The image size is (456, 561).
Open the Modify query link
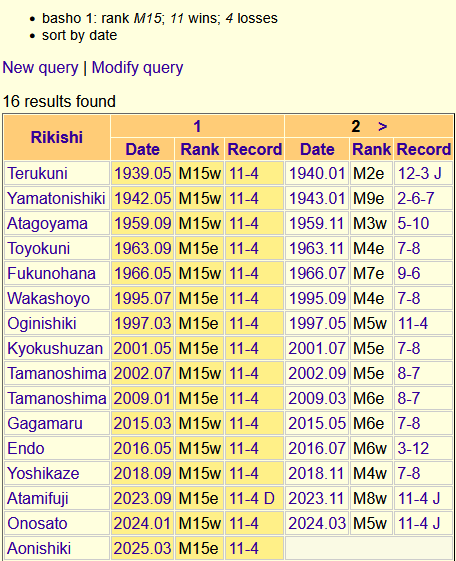click(x=137, y=68)
